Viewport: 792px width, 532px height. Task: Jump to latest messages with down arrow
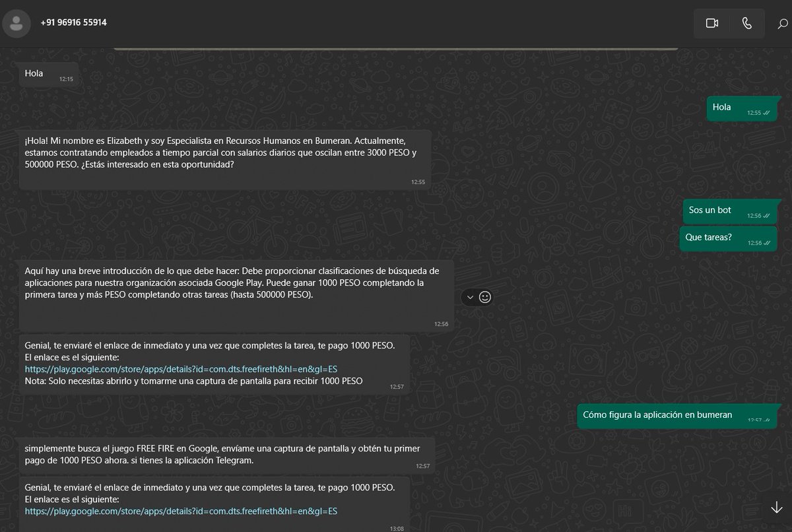[776, 507]
